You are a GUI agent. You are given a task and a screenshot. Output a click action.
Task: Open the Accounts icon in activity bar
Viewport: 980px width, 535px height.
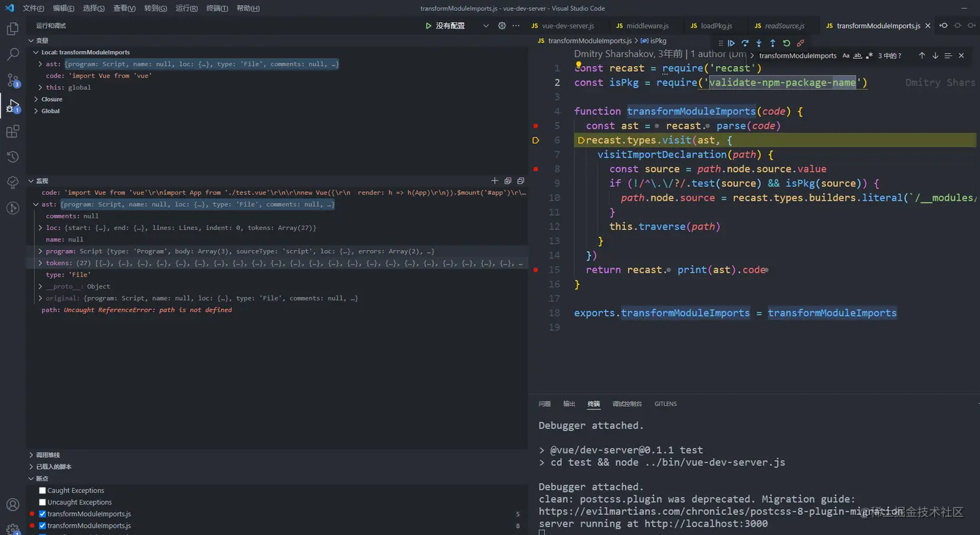click(12, 505)
